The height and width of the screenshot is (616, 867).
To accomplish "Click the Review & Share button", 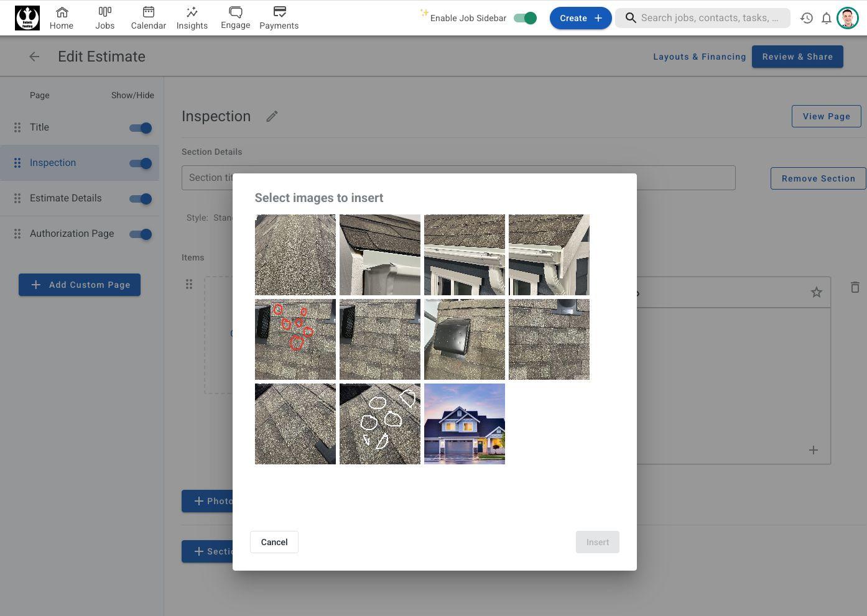I will point(797,57).
